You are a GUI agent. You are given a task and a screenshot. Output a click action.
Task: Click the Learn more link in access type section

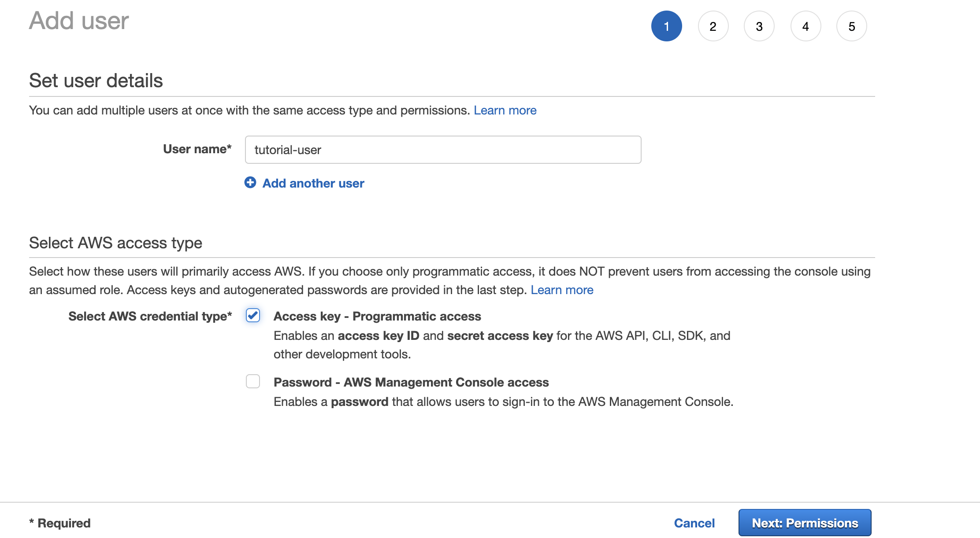562,290
